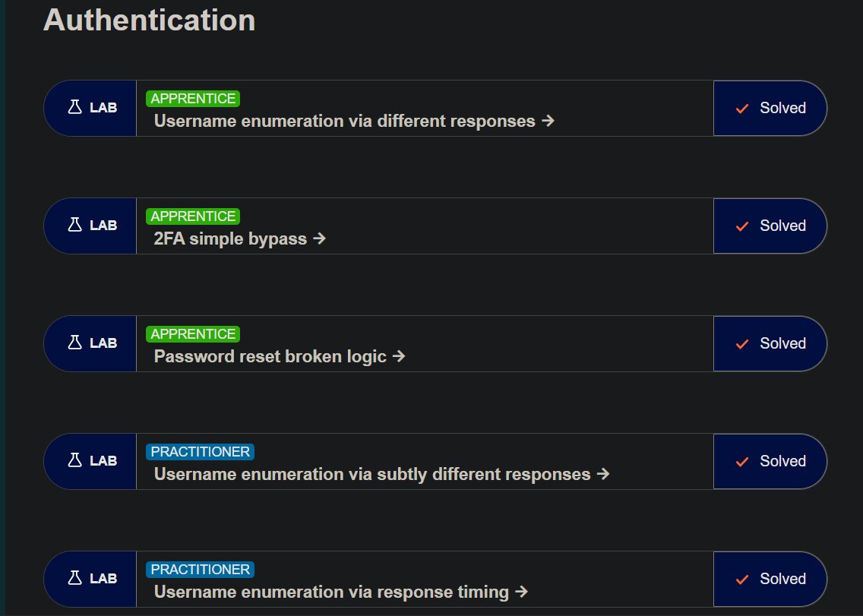Click the Solved checkmark for response timing lab

(x=742, y=580)
